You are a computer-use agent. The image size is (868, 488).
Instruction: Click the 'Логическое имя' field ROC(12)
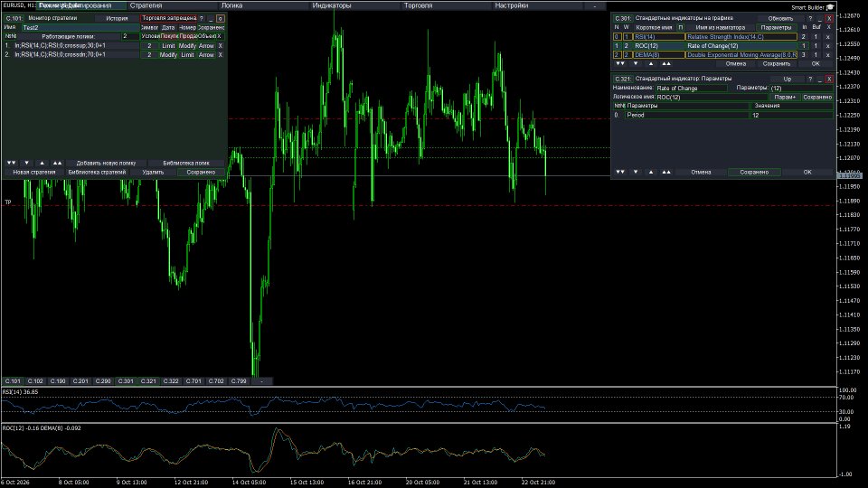[712, 97]
